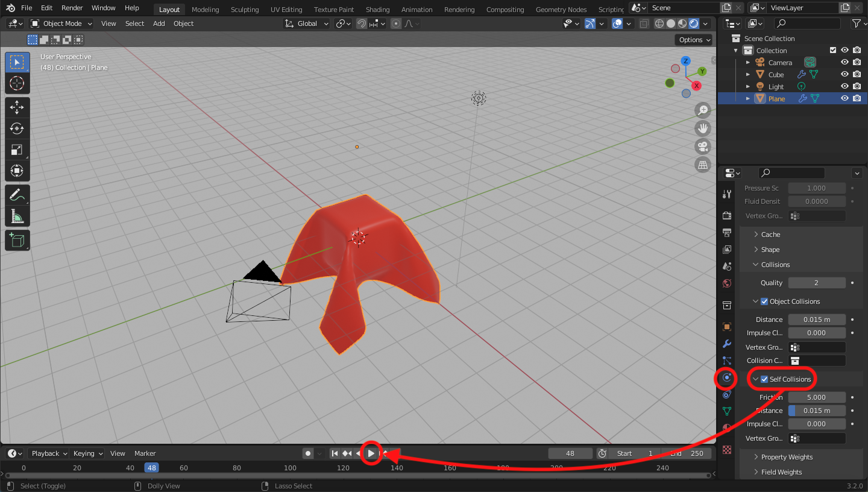This screenshot has width=868, height=492.
Task: Toggle proportional editing button
Action: 396,24
